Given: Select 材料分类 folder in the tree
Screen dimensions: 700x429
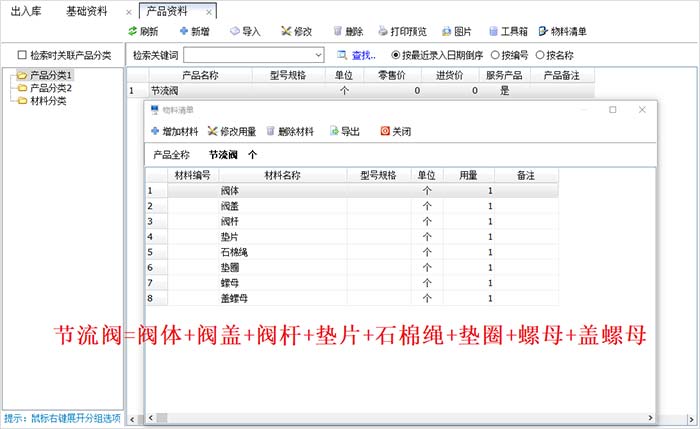Looking at the screenshot, I should point(47,100).
